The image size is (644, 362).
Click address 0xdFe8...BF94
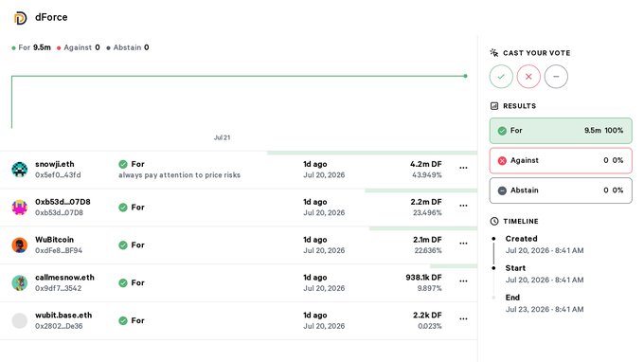pyautogui.click(x=59, y=250)
